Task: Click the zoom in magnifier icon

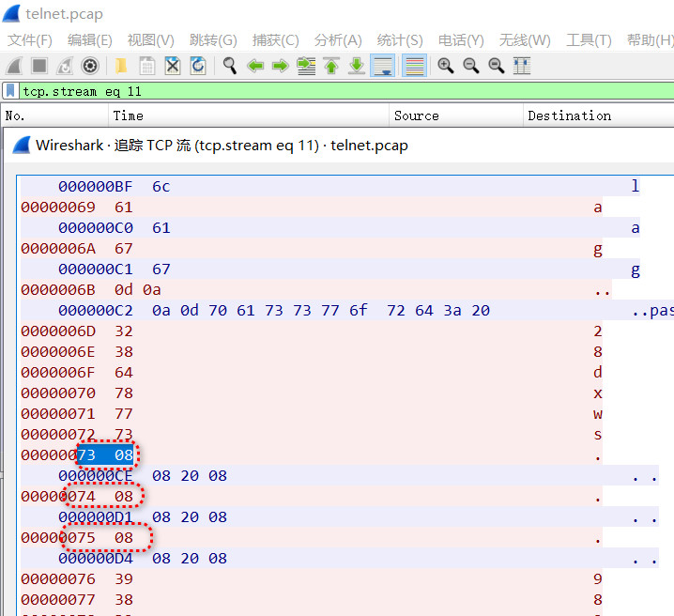Action: coord(445,66)
